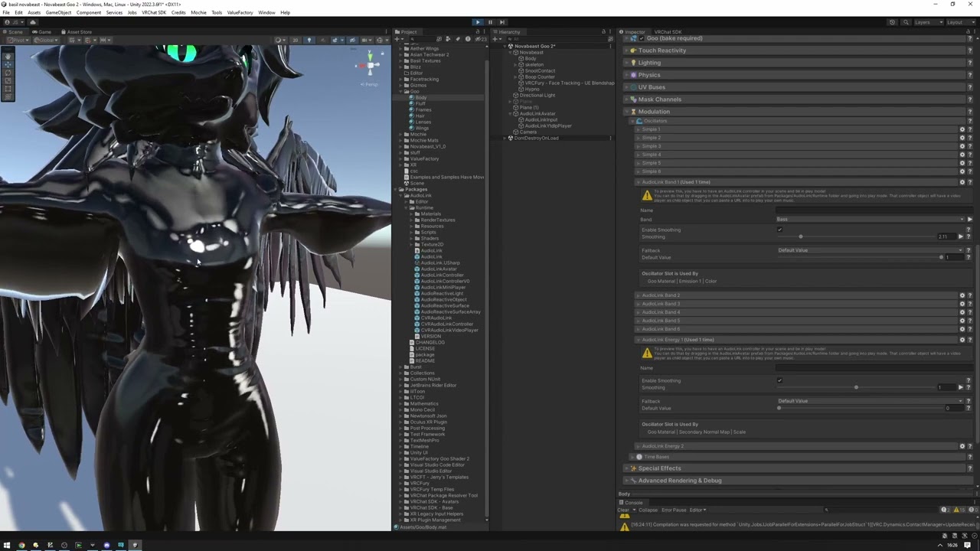Viewport: 980px width, 551px height.
Task: Select the Body object in the Hierarchy
Action: 530,59
